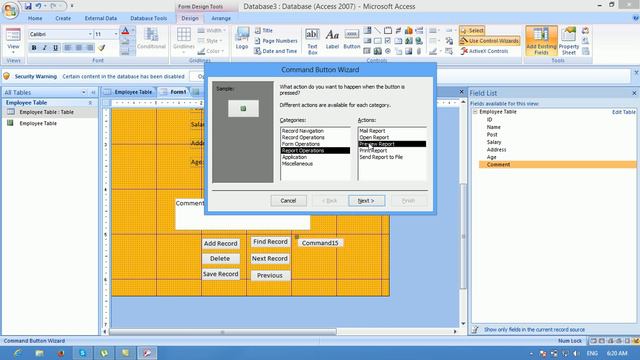640x360 pixels.
Task: Click Next in Command Button Wizard
Action: coord(366,200)
